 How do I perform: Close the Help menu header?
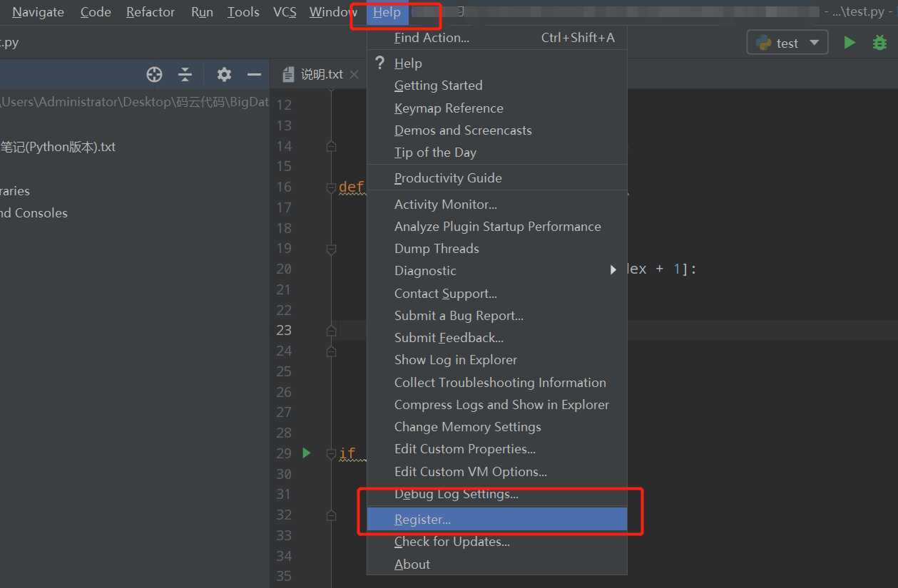(x=387, y=12)
